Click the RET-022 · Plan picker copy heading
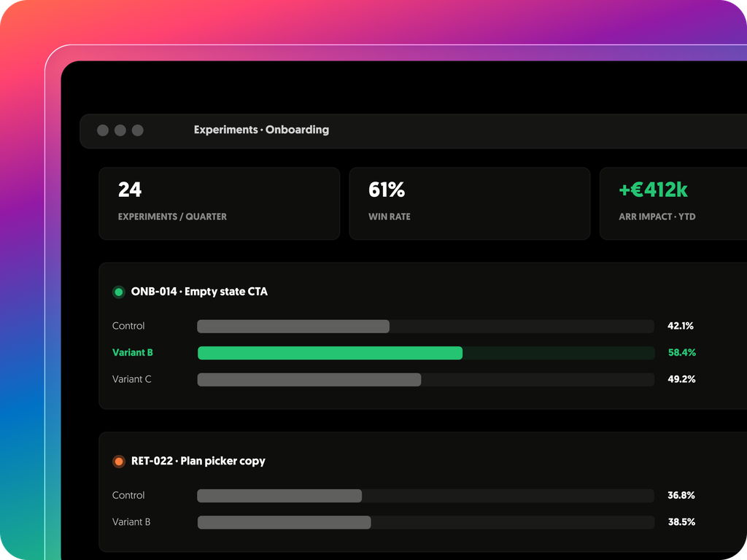Screen dimensions: 747x560 click(198, 461)
